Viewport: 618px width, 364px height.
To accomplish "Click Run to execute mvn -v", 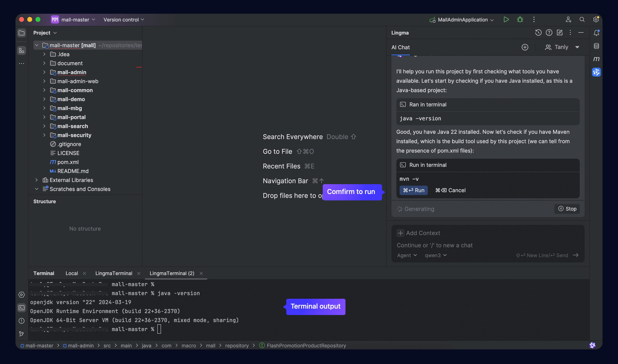I will click(x=414, y=190).
